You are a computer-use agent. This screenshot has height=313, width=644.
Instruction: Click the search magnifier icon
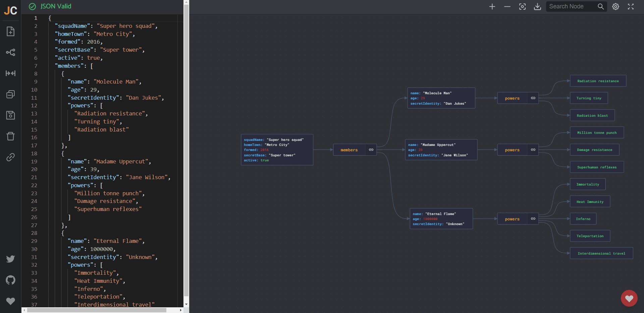tap(601, 6)
